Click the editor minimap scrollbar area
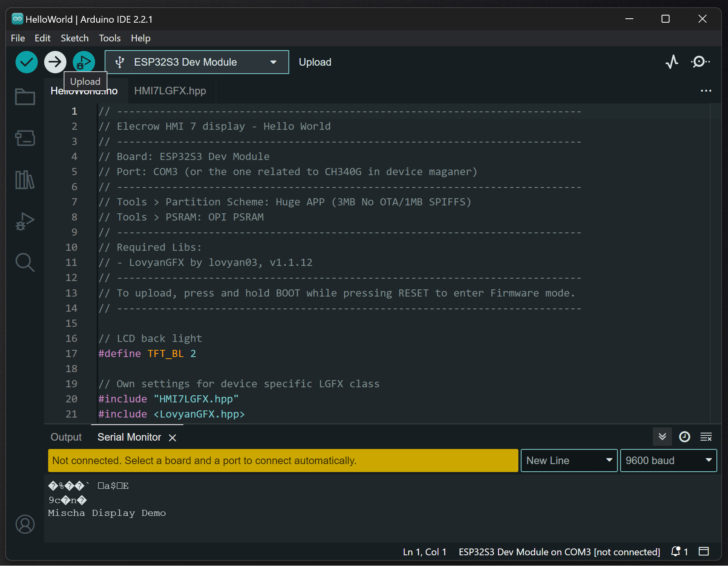728x566 pixels. [x=715, y=263]
